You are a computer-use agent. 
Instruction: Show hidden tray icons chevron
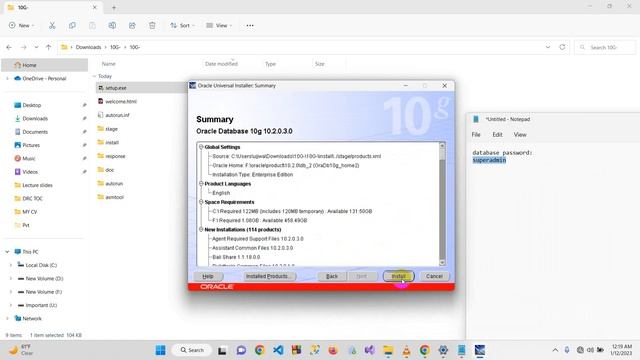(555, 350)
